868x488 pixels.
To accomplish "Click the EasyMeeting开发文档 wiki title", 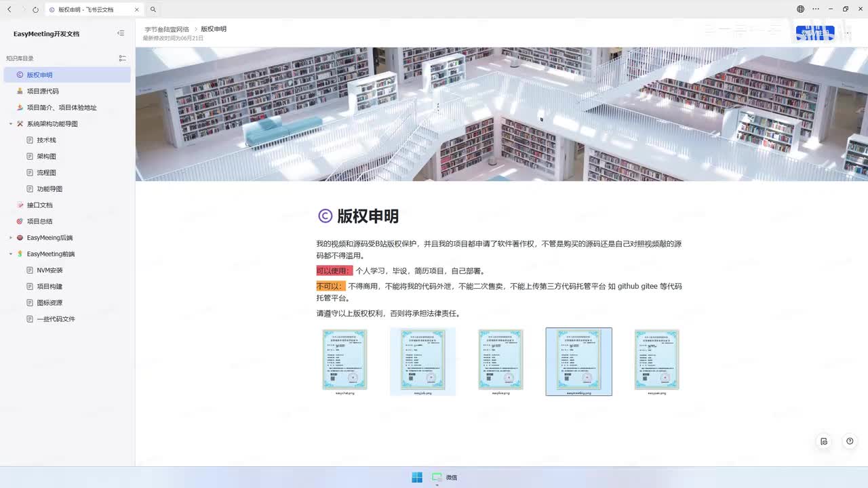I will tap(46, 34).
